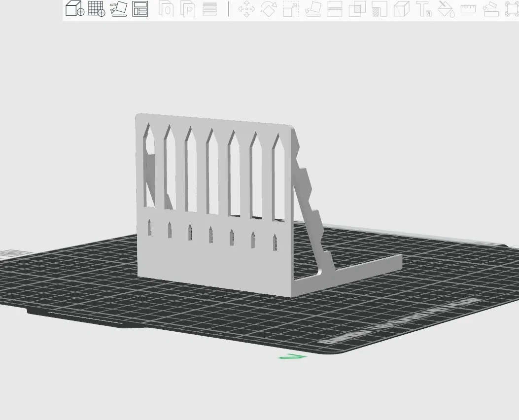
Task: Run Auto orient on the model
Action: tap(118, 9)
